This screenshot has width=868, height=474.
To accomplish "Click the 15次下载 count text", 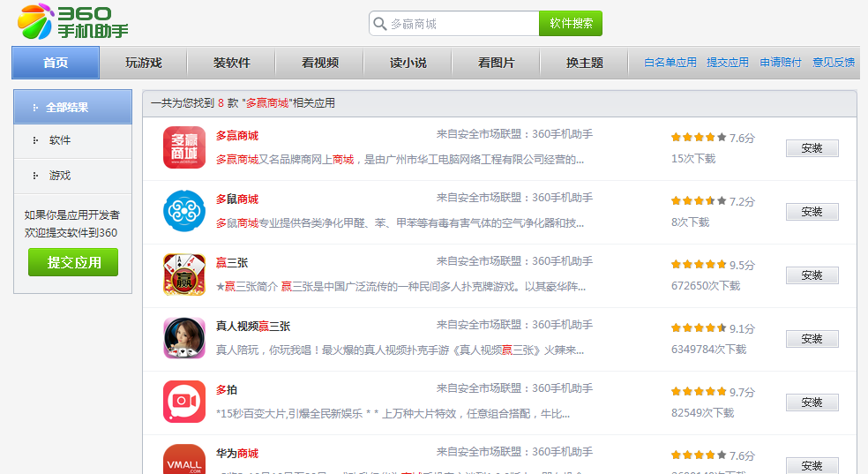I will click(x=693, y=159).
